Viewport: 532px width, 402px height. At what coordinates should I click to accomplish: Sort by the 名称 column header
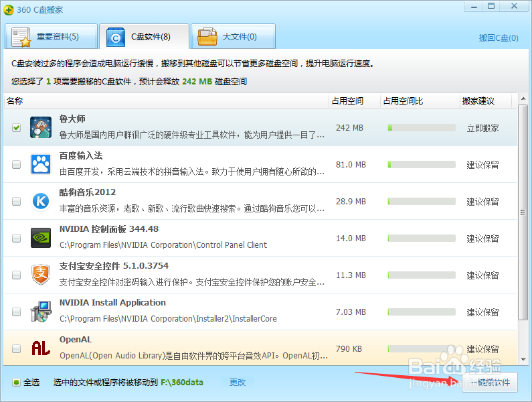point(15,101)
